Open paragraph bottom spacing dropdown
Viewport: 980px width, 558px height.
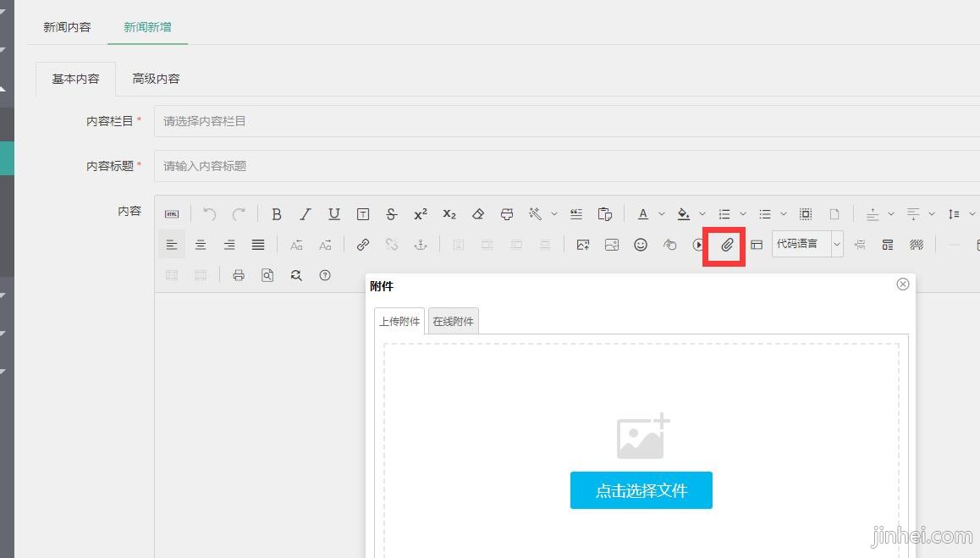click(x=931, y=214)
